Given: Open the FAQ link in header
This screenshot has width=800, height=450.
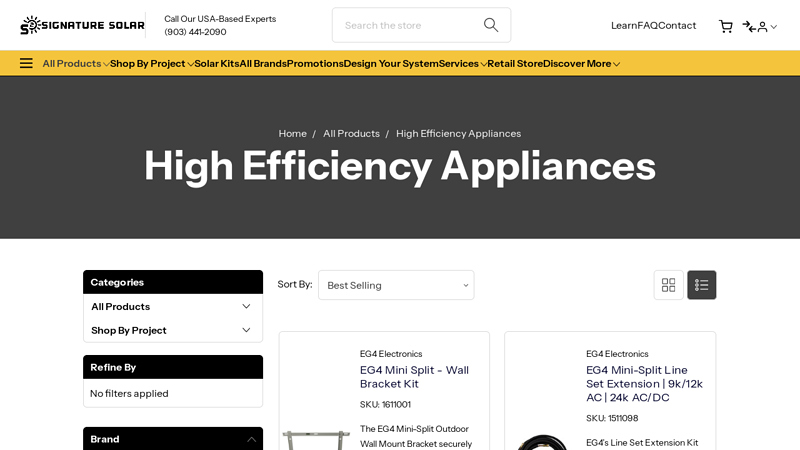Looking at the screenshot, I should pyautogui.click(x=647, y=26).
